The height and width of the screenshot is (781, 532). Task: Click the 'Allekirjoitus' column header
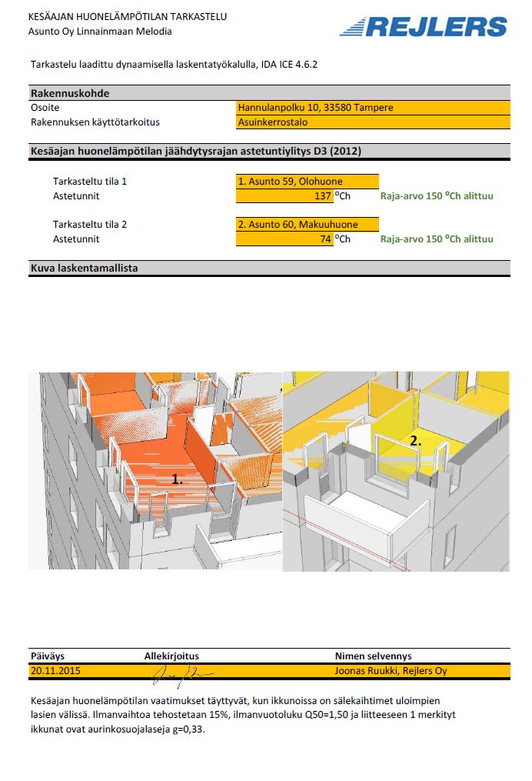pos(171,656)
